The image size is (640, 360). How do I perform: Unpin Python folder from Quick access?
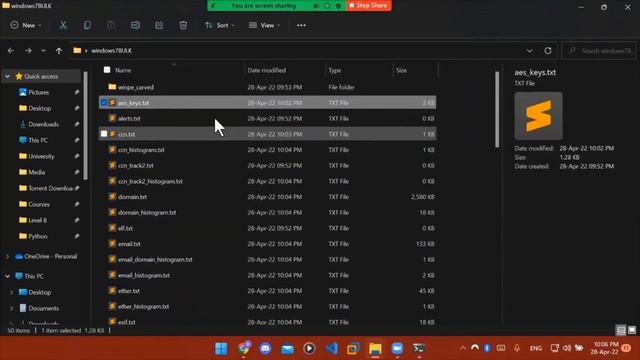coord(77,236)
